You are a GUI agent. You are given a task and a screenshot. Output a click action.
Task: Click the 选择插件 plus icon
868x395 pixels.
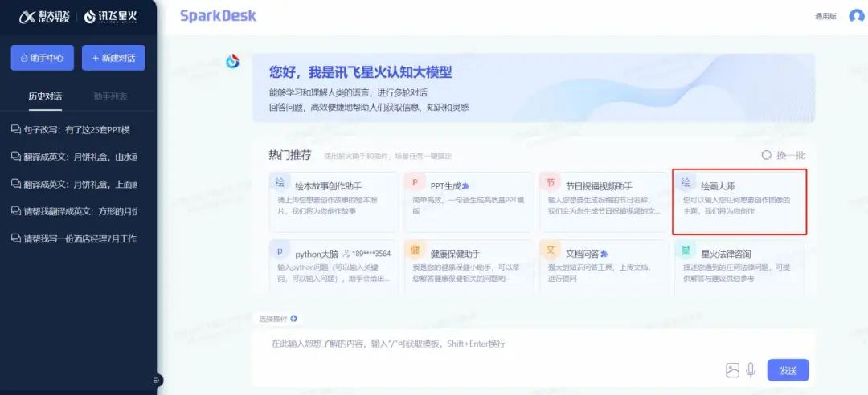coord(294,319)
